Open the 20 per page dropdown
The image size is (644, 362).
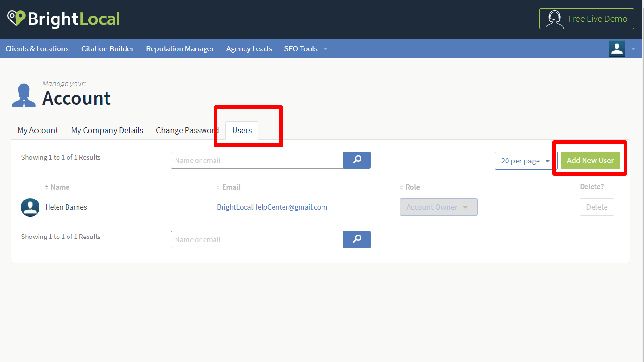[526, 161]
